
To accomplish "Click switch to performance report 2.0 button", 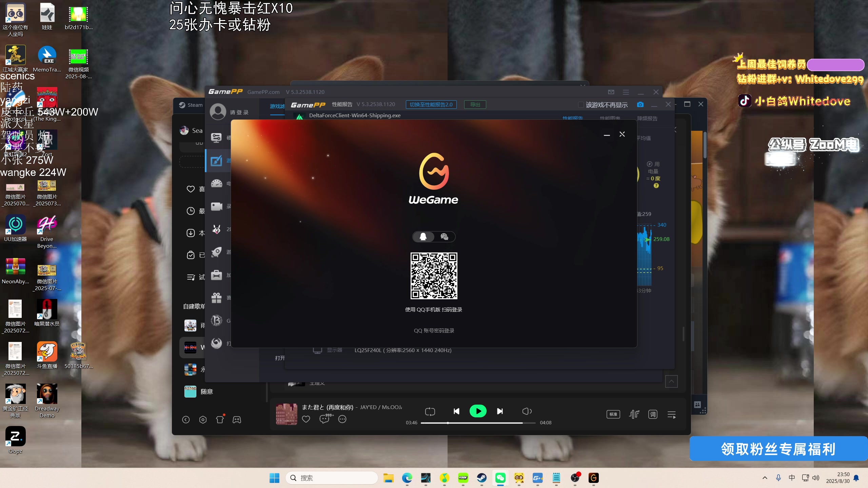I will tap(431, 104).
